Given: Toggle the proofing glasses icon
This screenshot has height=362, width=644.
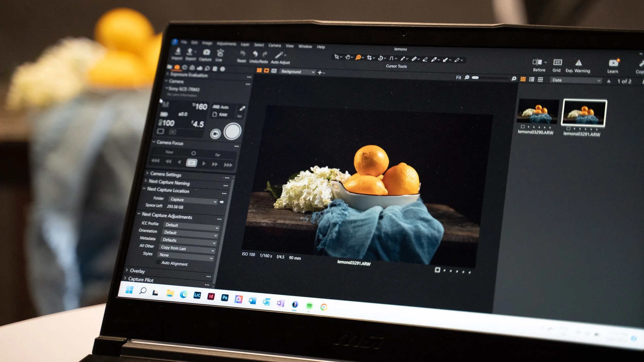Looking at the screenshot, I should [274, 71].
